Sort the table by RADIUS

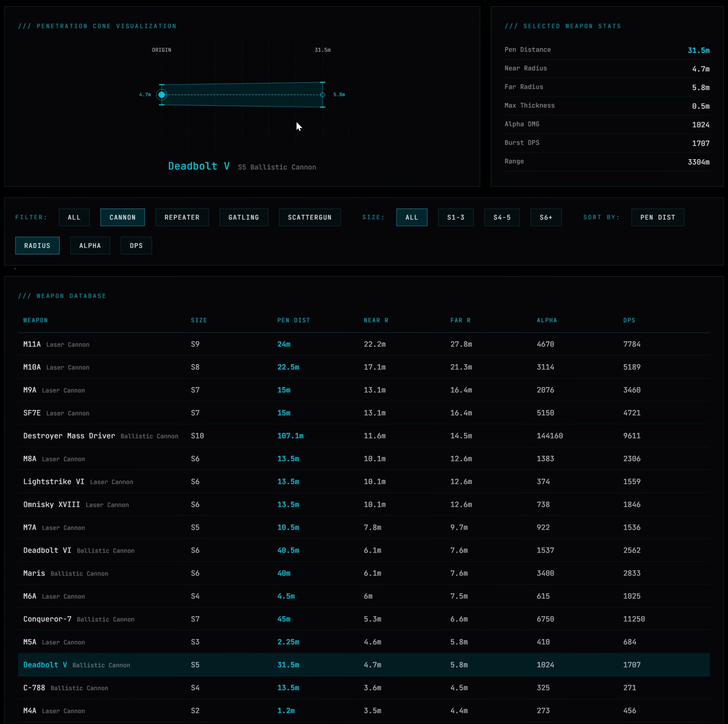[37, 246]
